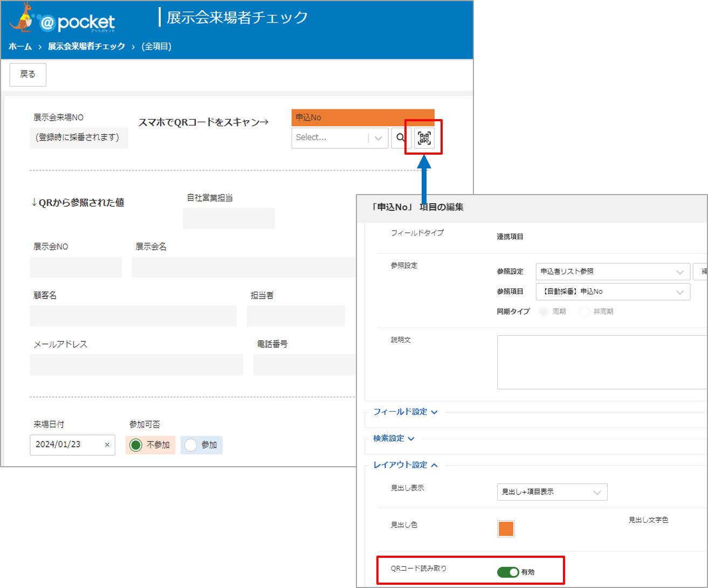Viewport: 708px width, 588px height.
Task: Open the 申込者リスト参照 dropdown
Action: (613, 272)
